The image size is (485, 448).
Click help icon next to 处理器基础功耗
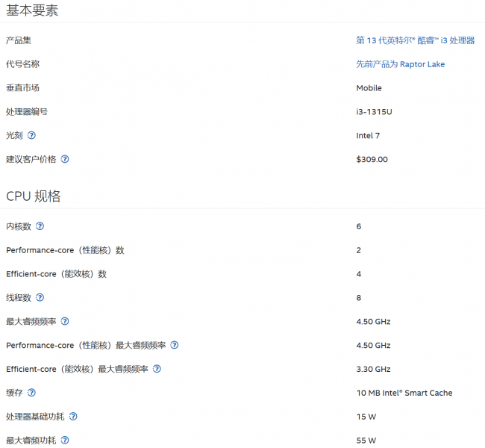pos(73,417)
